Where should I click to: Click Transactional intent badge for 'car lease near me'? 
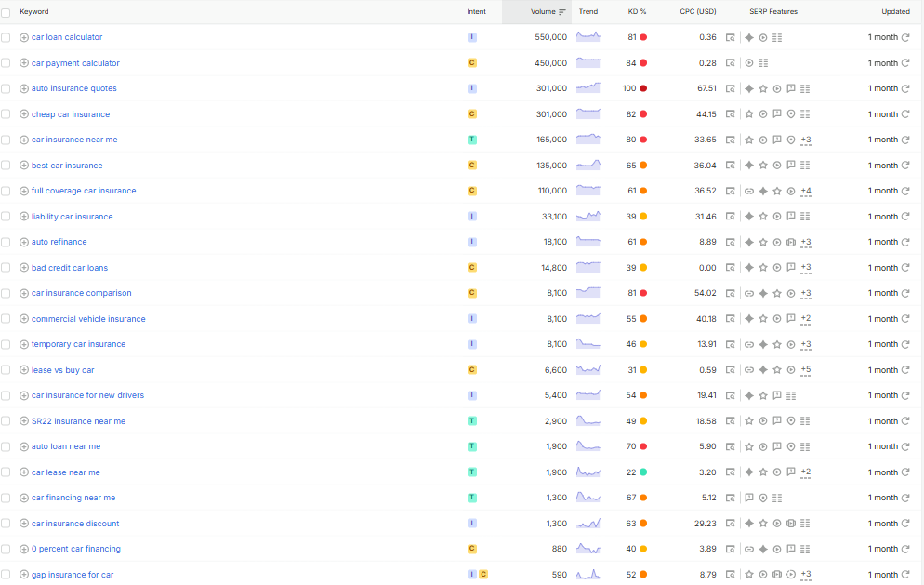tap(472, 472)
